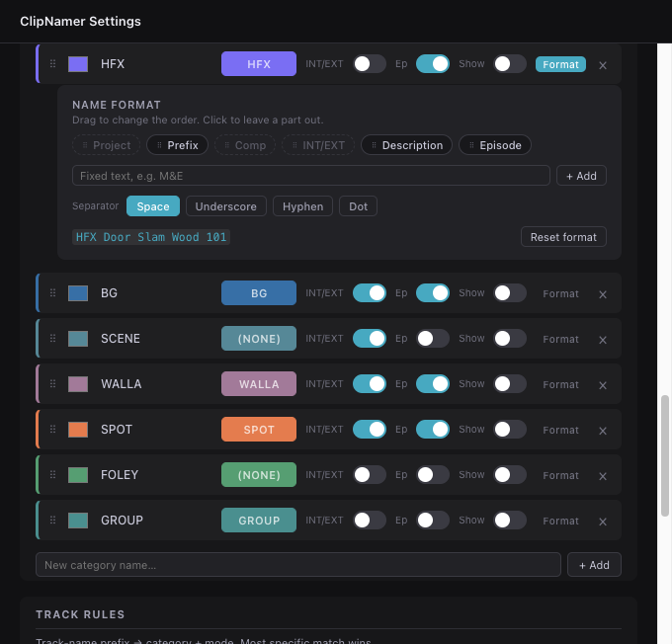Disable the Ep toggle on WALLA row
The height and width of the screenshot is (644, 672).
(x=433, y=384)
